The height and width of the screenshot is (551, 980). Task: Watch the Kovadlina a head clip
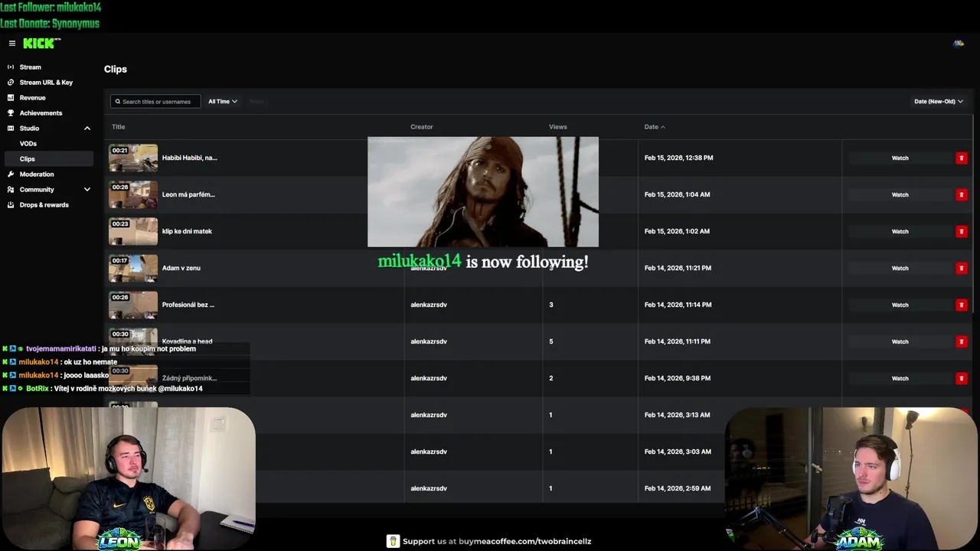900,341
